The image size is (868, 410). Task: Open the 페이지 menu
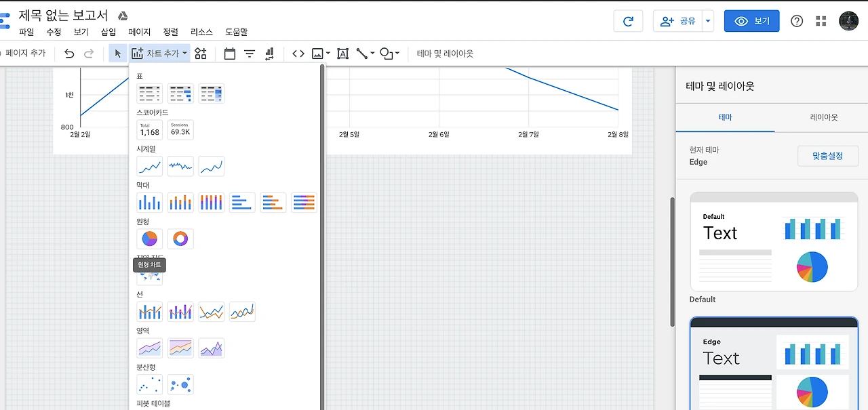point(140,32)
